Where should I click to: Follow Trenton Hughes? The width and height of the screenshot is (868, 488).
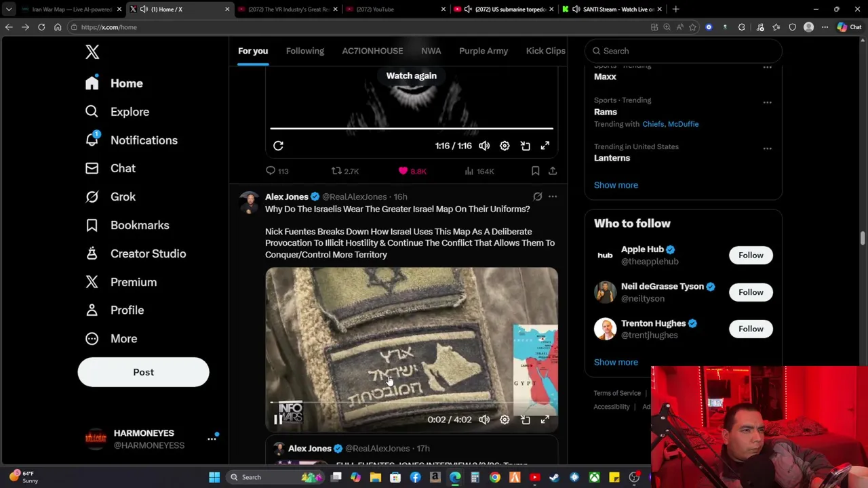(x=751, y=329)
